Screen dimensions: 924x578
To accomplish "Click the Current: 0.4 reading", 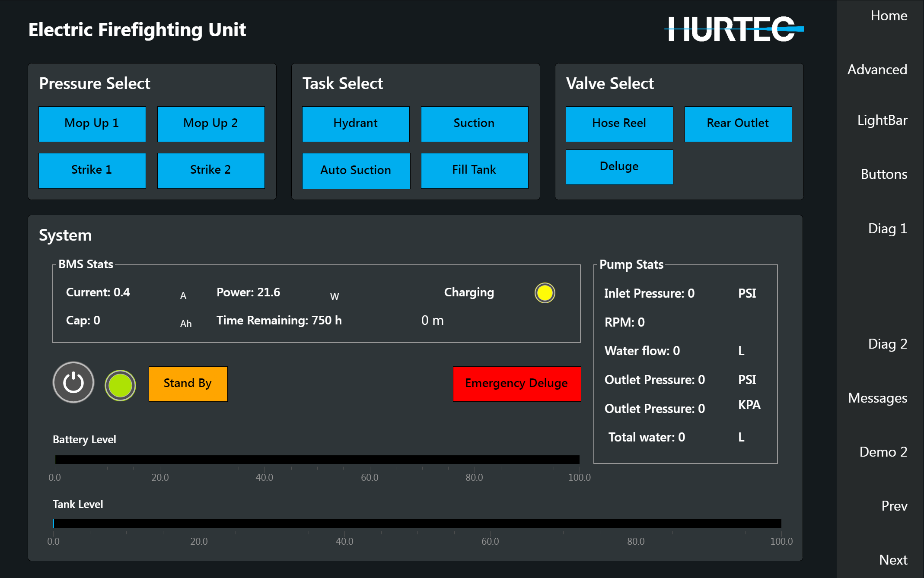I will click(98, 292).
